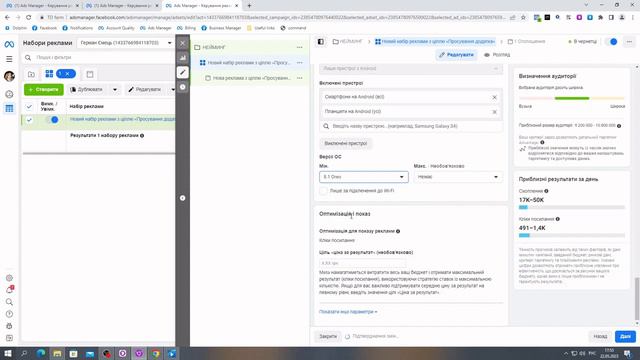This screenshot has height=360, width=640.
Task: Uncheck the checkbox for the new ad set row
Action: click(29, 120)
